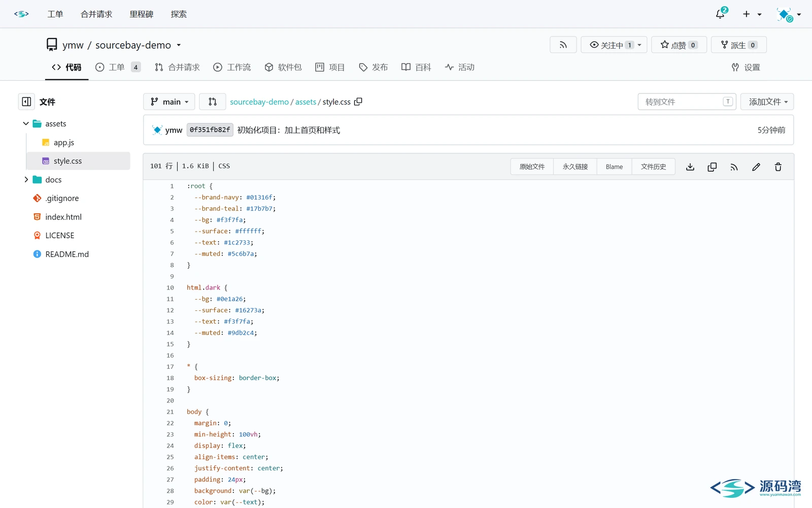The width and height of the screenshot is (812, 508).
Task: Collapse the file tree sidebar panel icon
Action: (26, 102)
